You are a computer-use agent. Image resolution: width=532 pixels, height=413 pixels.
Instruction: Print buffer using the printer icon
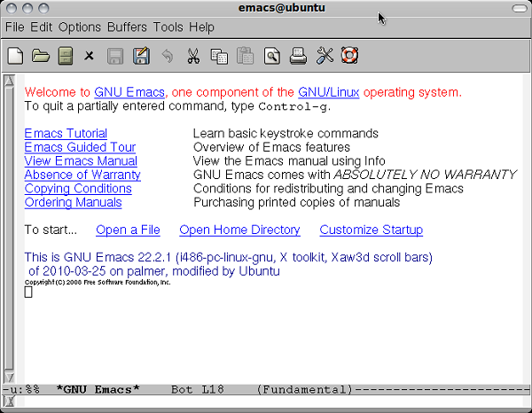[298, 56]
